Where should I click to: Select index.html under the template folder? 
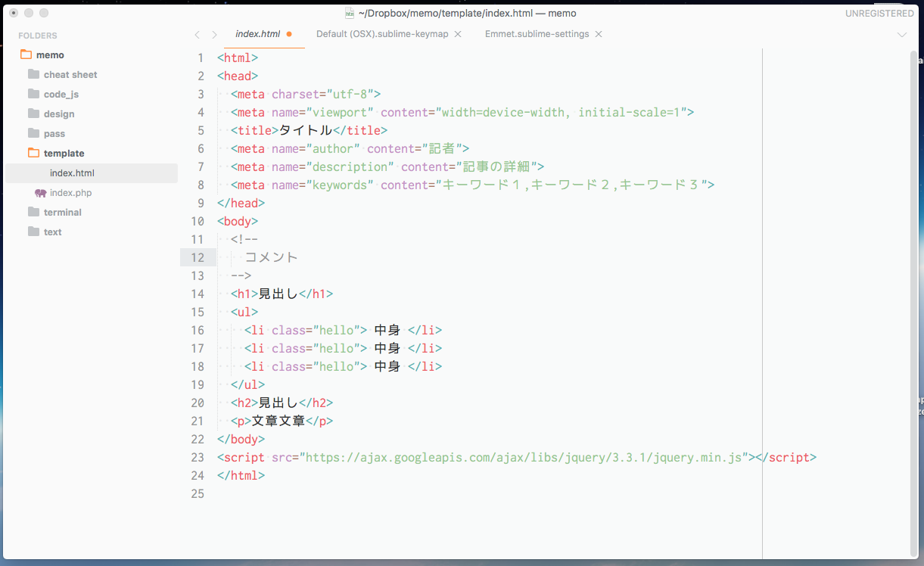(x=73, y=173)
